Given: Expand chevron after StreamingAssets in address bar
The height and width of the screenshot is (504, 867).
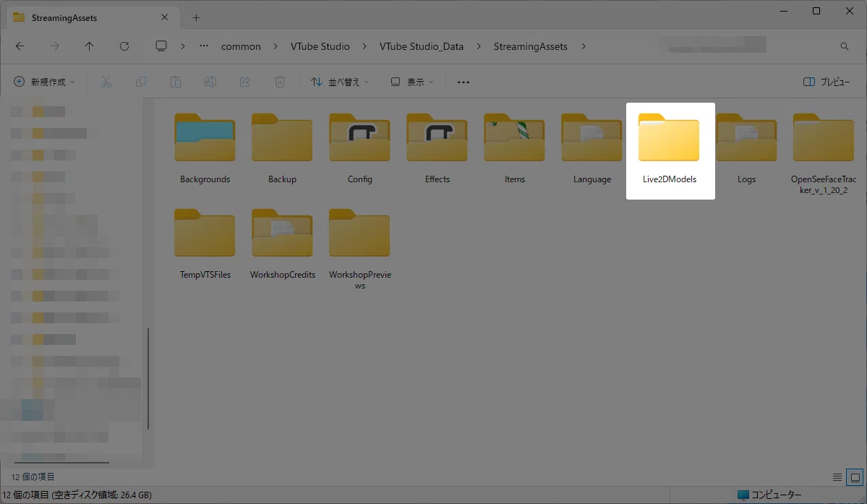Looking at the screenshot, I should click(584, 46).
